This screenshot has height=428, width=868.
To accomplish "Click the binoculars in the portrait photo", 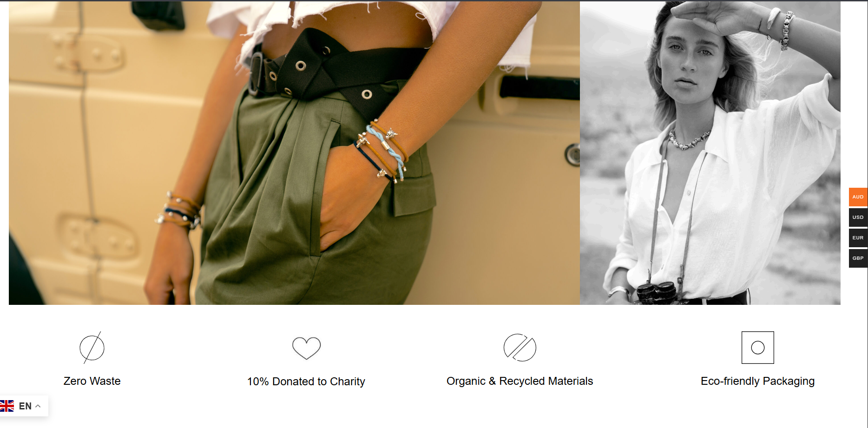I will pyautogui.click(x=657, y=293).
